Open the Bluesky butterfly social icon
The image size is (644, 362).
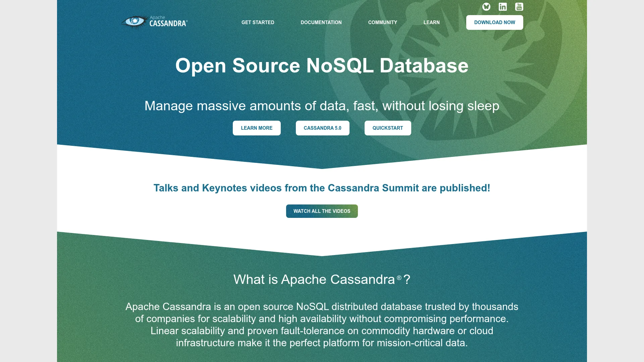486,7
